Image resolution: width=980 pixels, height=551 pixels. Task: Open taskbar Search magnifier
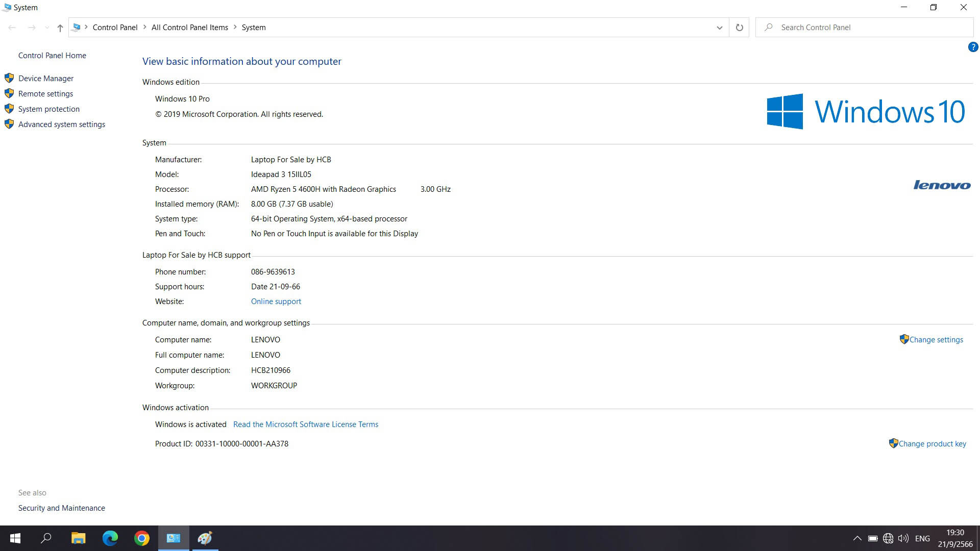click(x=46, y=538)
